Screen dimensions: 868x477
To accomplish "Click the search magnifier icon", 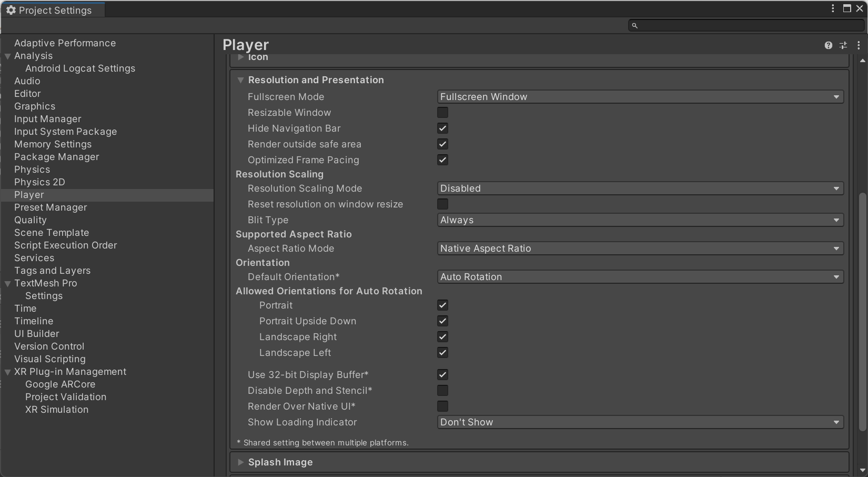I will point(635,25).
